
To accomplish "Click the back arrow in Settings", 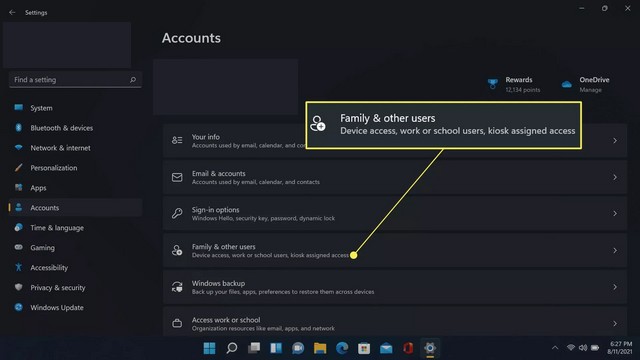I will (x=12, y=13).
